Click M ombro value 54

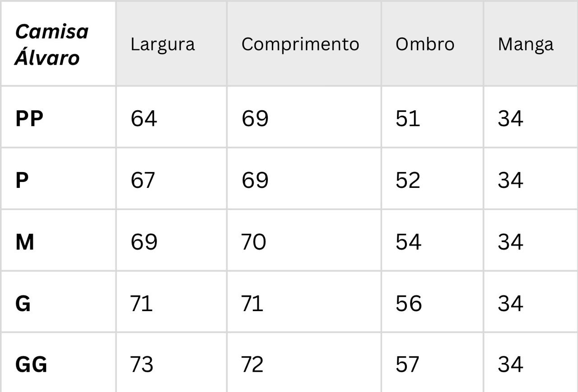coord(408,242)
